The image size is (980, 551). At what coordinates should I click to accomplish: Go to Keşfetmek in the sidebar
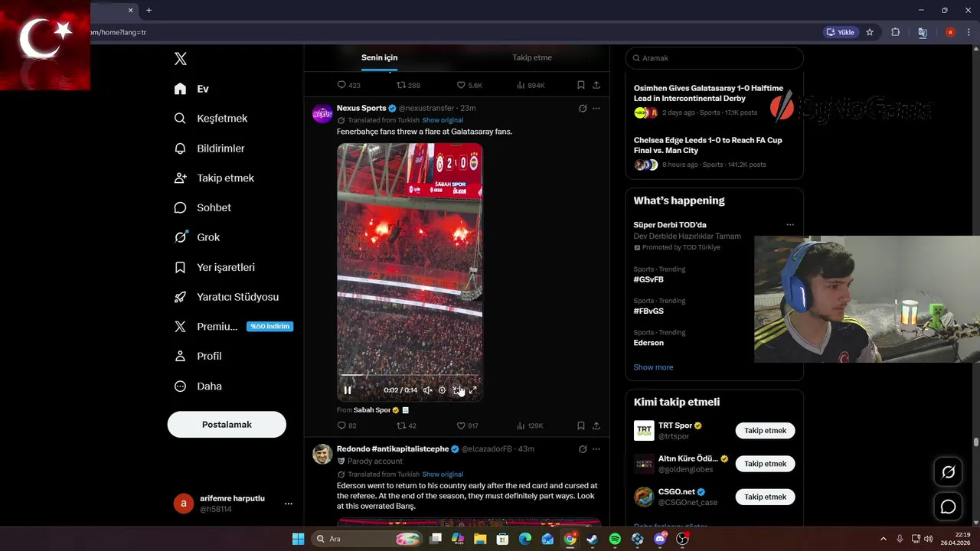(x=211, y=119)
